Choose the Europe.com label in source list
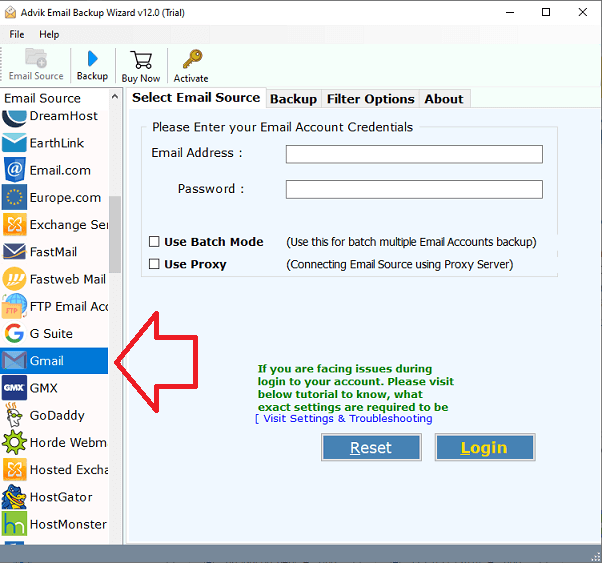The height and width of the screenshot is (563, 602). point(65,197)
